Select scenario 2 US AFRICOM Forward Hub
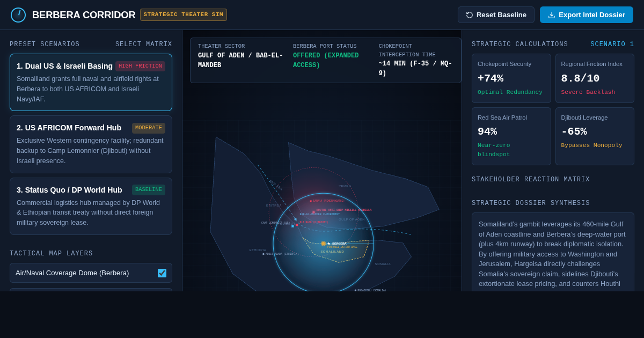 pyautogui.click(x=91, y=144)
